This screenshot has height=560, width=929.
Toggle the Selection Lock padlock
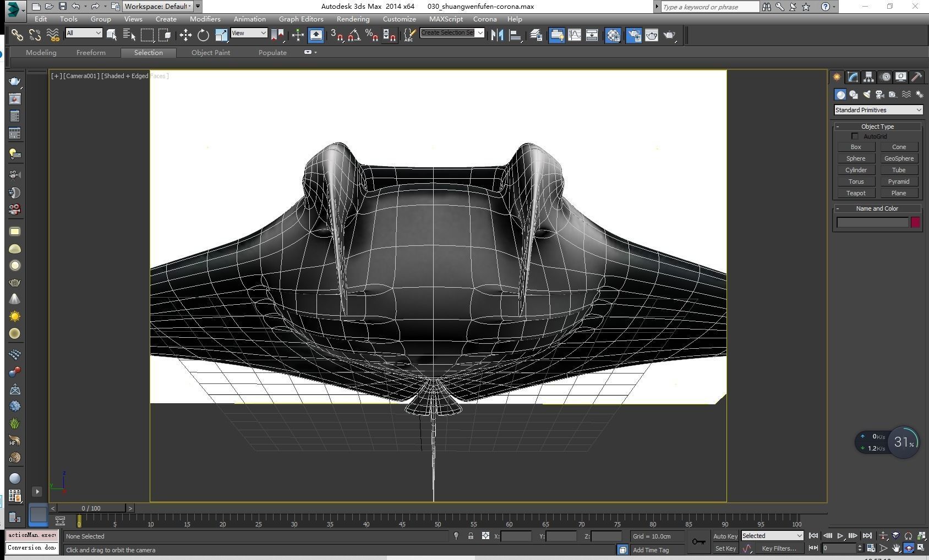pos(471,536)
